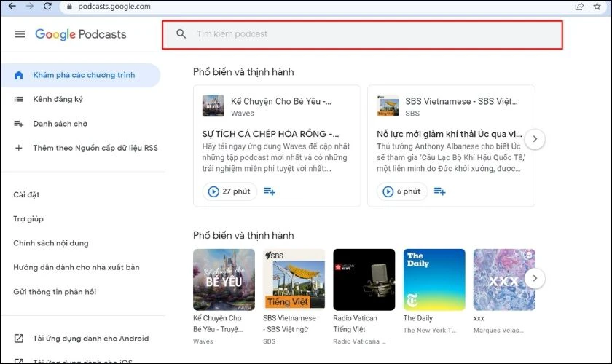Open Cài đặt settings
This screenshot has height=364, width=612.
tap(26, 194)
